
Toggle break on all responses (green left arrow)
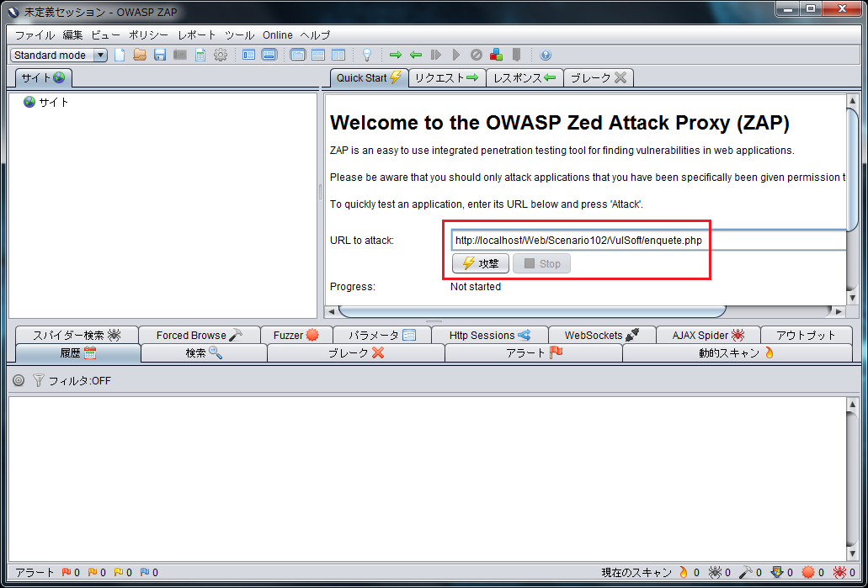coord(416,55)
